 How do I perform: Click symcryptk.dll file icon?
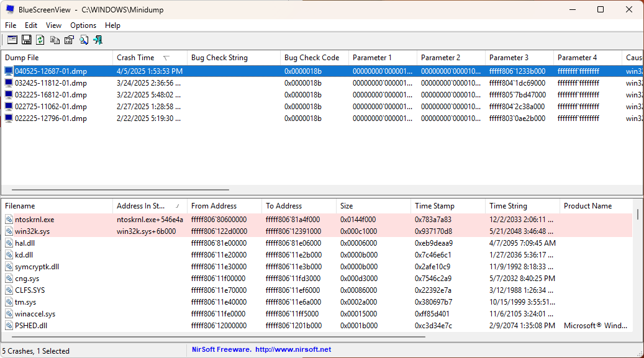point(9,267)
